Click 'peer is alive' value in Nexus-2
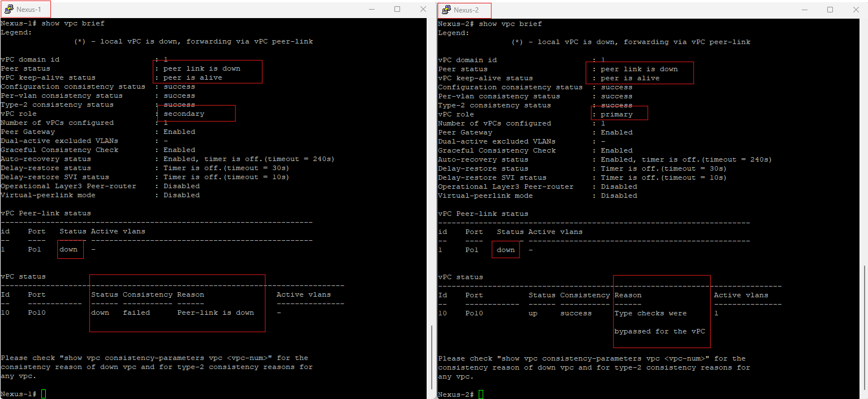868x399 pixels. tap(630, 78)
